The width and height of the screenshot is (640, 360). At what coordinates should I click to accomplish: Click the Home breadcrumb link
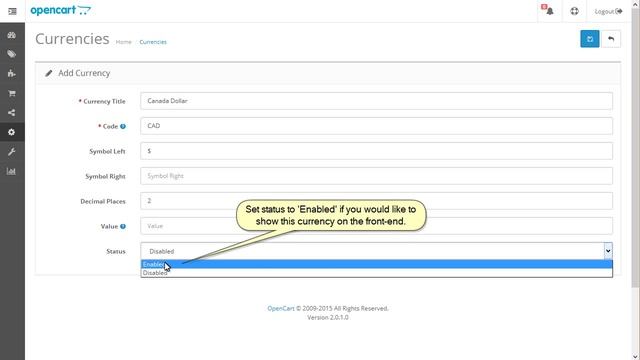[123, 42]
